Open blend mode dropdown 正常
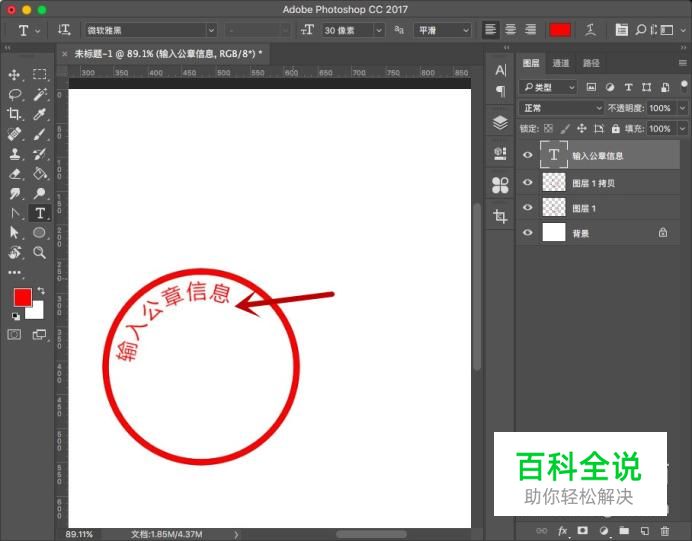This screenshot has width=692, height=541. click(561, 108)
